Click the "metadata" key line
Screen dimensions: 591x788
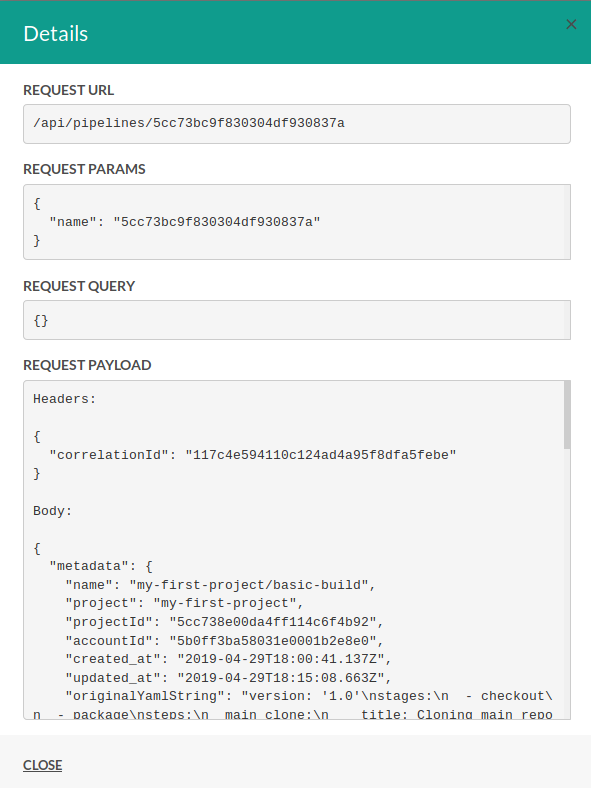coord(101,566)
